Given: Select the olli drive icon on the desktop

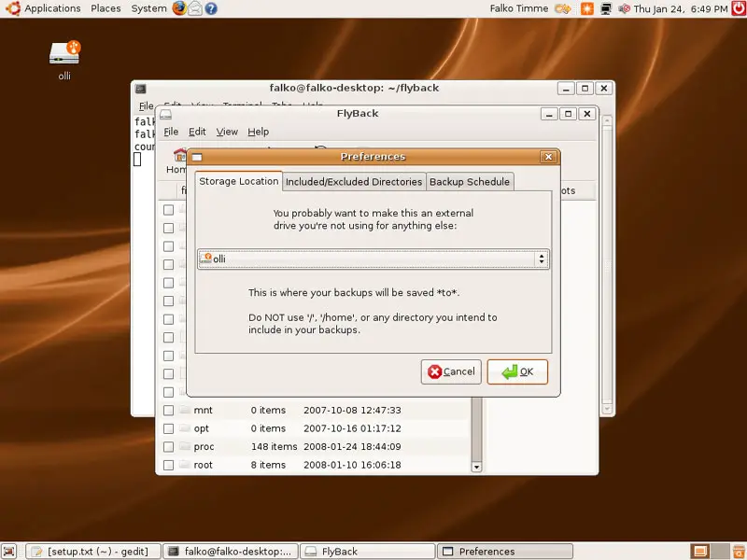Looking at the screenshot, I should tap(64, 52).
